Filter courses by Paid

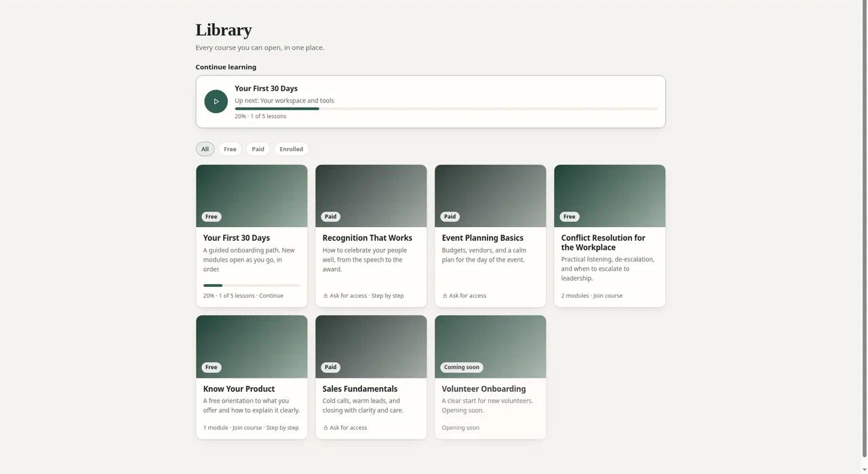point(258,149)
